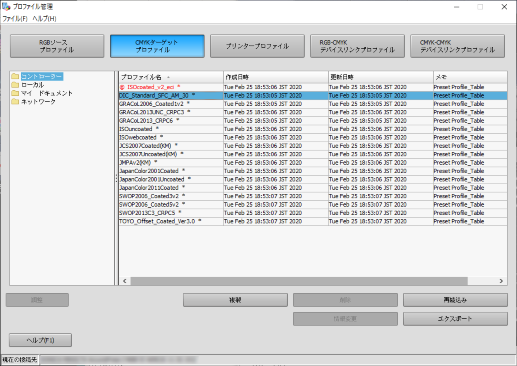Click the ヘルプ(F1) button
Viewport: 517px width, 366px height.
click(40, 340)
